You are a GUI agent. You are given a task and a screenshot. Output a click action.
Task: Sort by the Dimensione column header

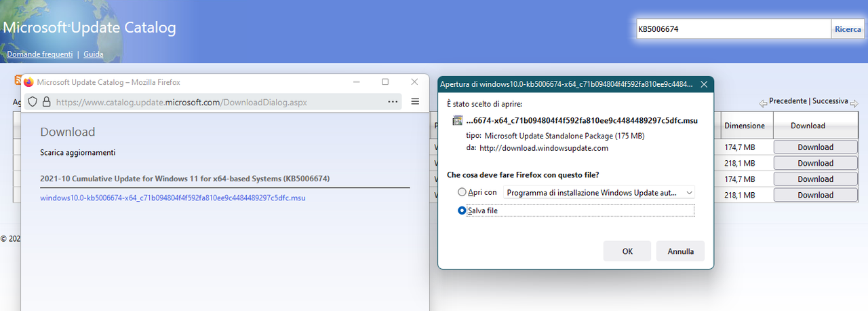click(744, 126)
